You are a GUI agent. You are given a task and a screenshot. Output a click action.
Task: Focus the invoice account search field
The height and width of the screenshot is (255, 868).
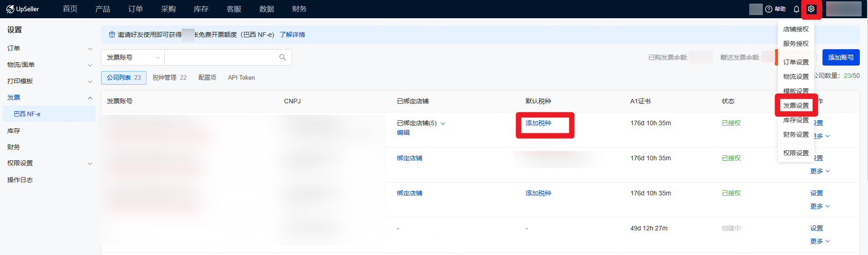pyautogui.click(x=221, y=57)
